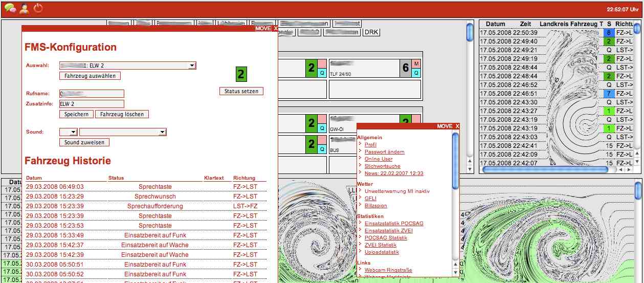Click into the Zusatzinfo text field
Viewport: 644px width, 283px height.
[x=92, y=104]
